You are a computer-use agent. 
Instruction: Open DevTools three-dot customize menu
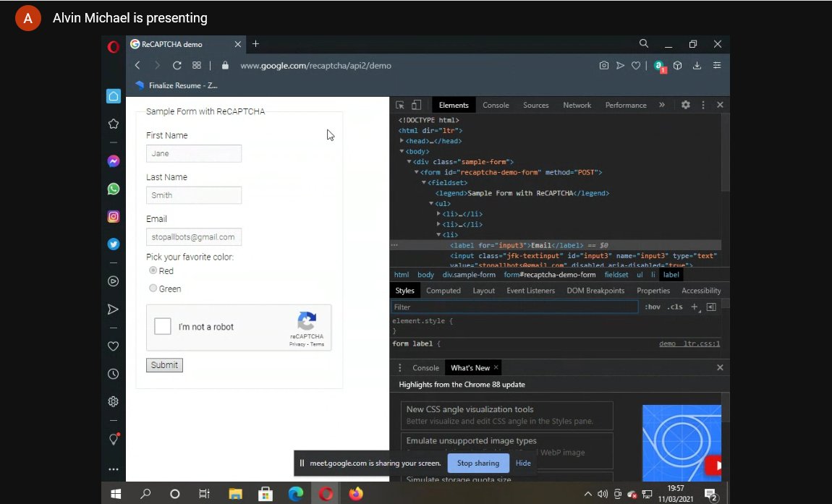tap(703, 105)
